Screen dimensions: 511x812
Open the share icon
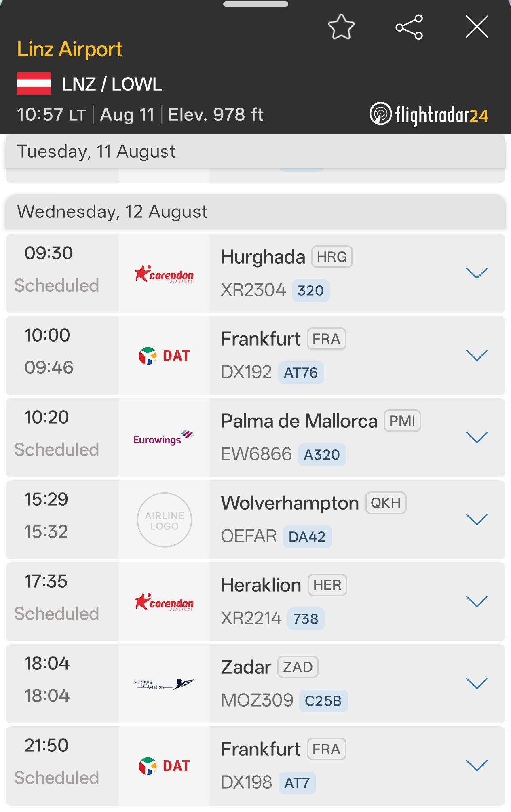click(409, 27)
